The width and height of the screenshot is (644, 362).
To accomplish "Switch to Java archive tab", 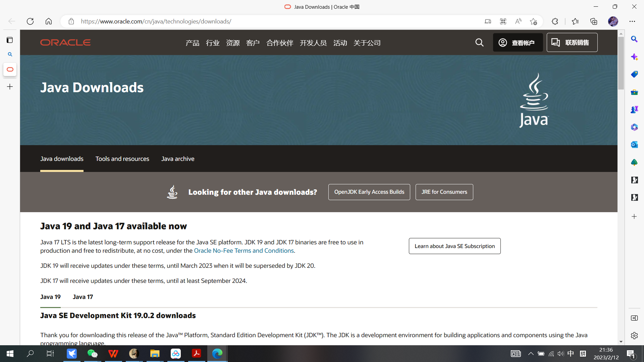I will click(x=178, y=159).
